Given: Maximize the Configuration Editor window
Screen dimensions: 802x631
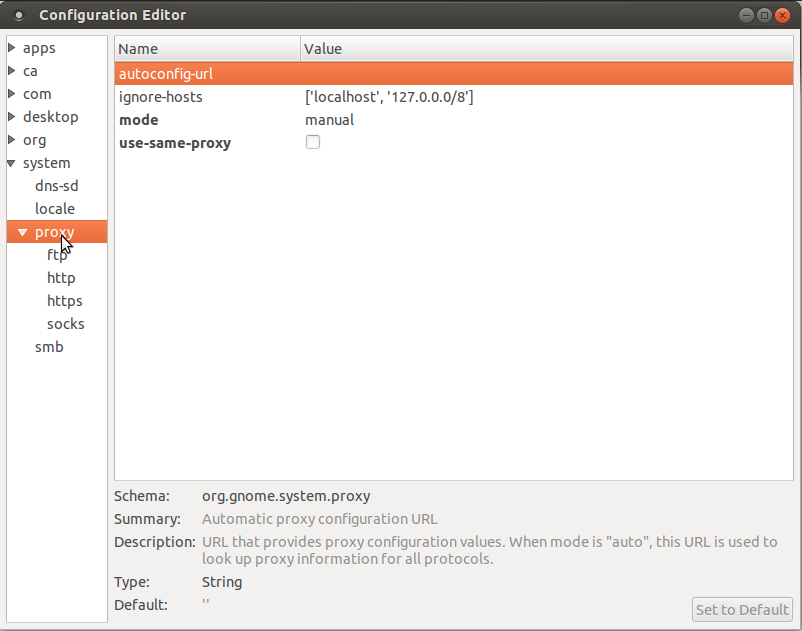Looking at the screenshot, I should (x=764, y=15).
